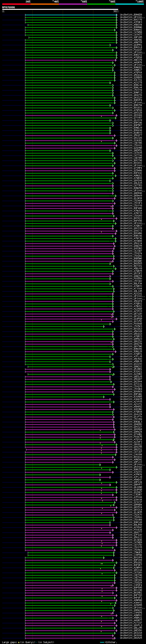This screenshot has height=644, width=146.
Task: Select the cyan hit bar labeled UniRef100_B9H6D9
Action: [71, 15]
